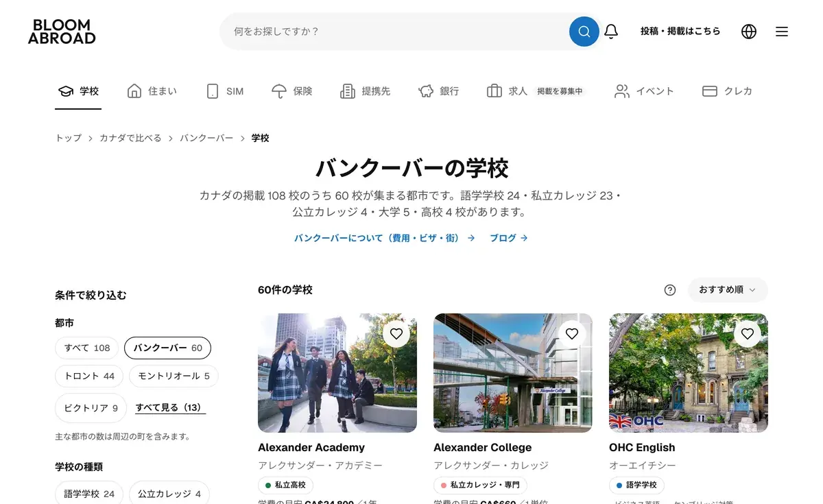Image resolution: width=823 pixels, height=504 pixels.
Task: Open the イベント tab
Action: [644, 91]
